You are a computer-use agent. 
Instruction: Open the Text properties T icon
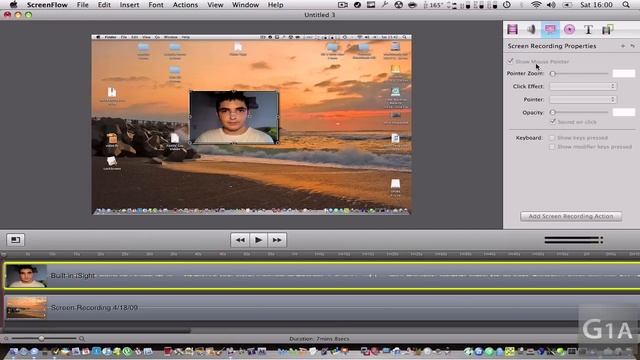588,29
